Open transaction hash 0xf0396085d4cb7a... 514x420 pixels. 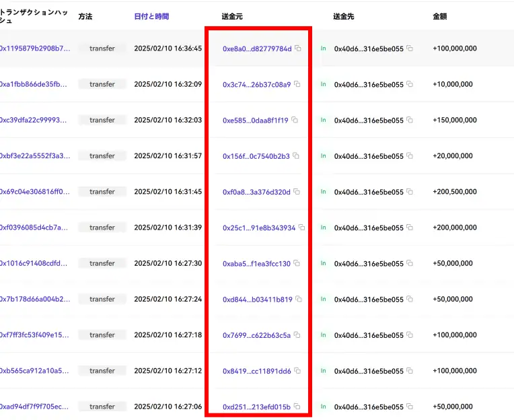(34, 228)
